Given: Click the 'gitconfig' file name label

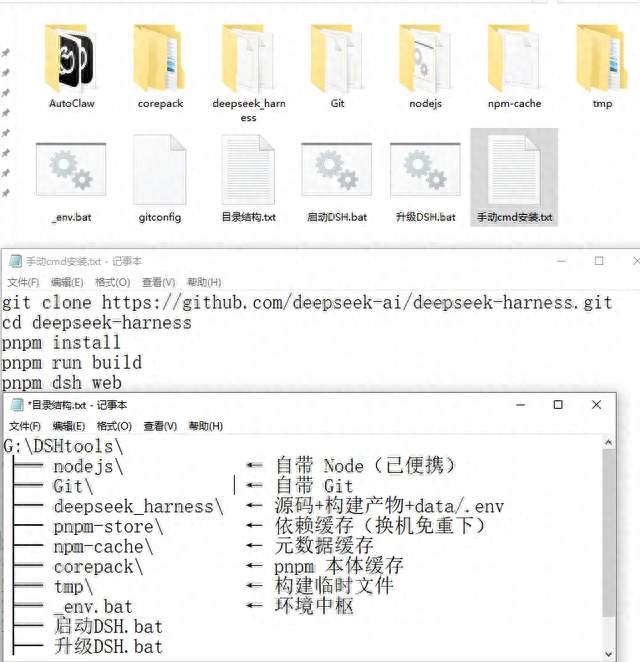Looking at the screenshot, I should [160, 217].
